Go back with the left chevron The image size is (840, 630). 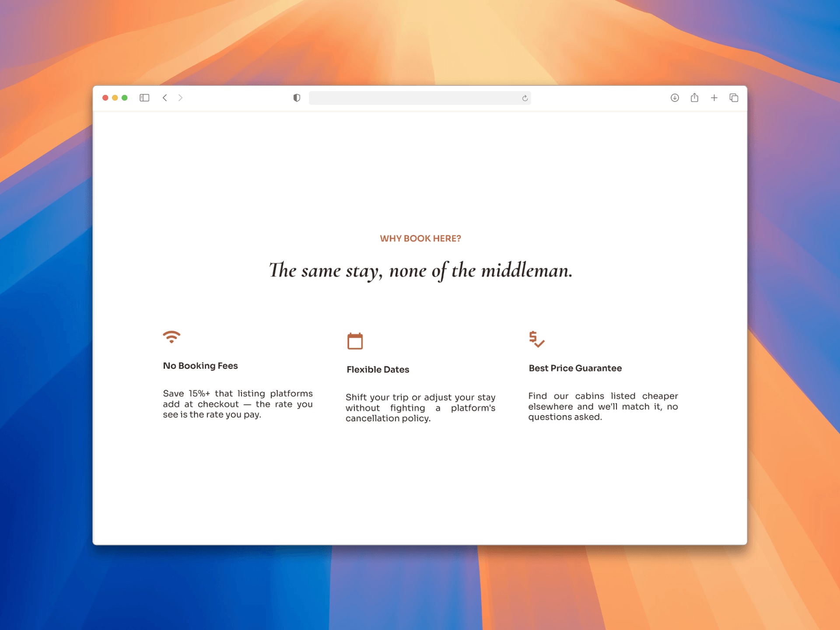[x=165, y=98]
